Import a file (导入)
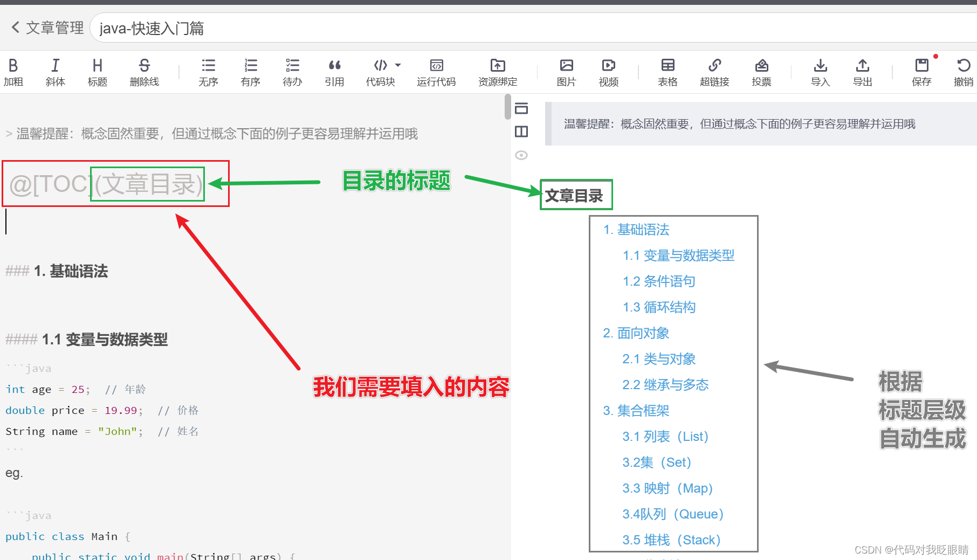The image size is (977, 560). 820,72
